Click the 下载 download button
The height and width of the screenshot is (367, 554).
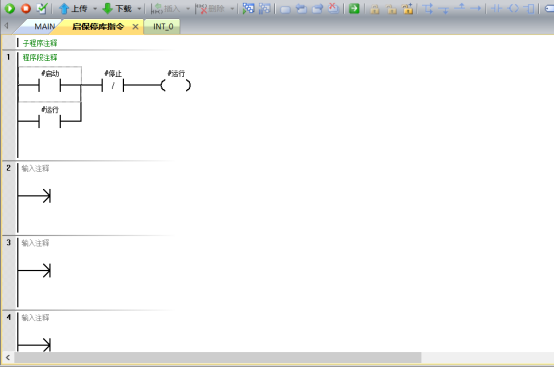click(x=117, y=8)
